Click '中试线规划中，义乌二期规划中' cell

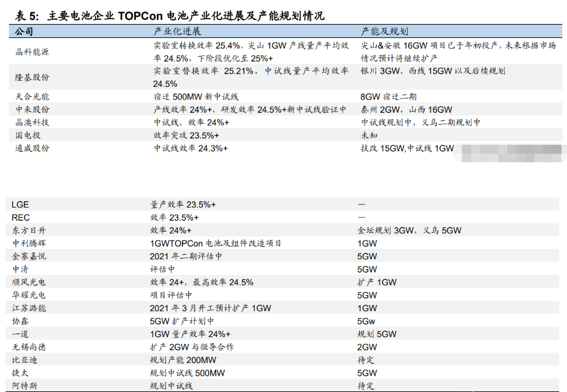(420, 122)
